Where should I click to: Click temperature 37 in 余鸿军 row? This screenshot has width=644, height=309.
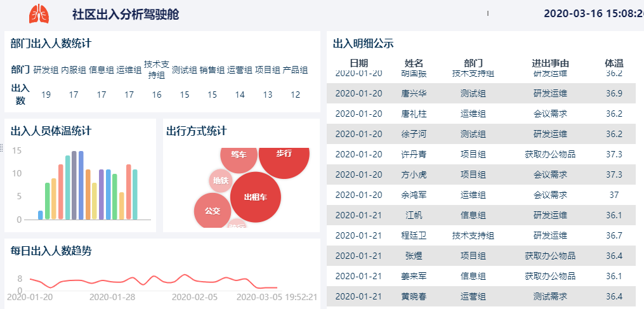[x=614, y=195]
